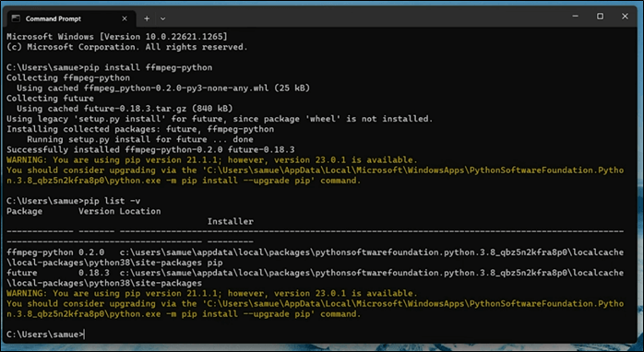Close the Command Prompt tab

[125, 18]
